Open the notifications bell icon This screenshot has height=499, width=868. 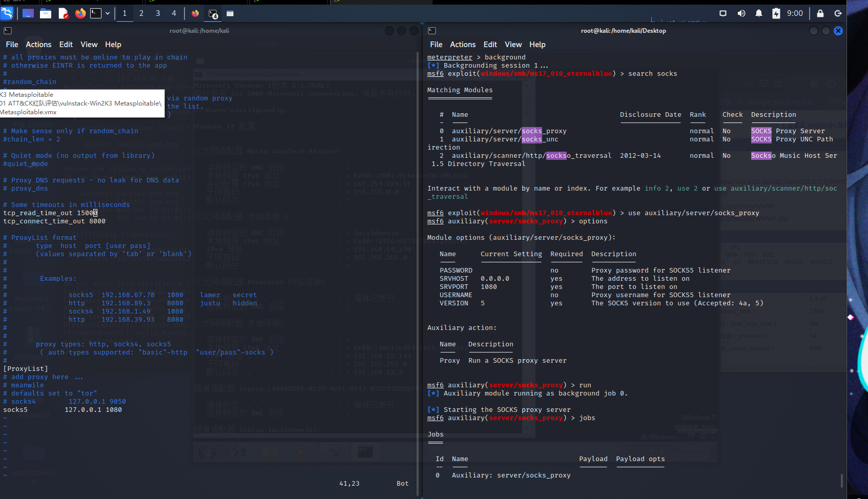(759, 13)
